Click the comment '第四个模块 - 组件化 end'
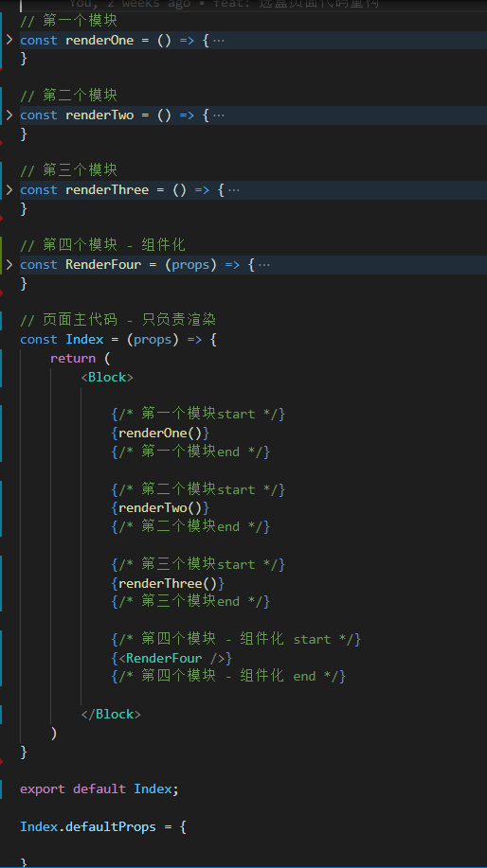This screenshot has width=487, height=868. coord(228,676)
